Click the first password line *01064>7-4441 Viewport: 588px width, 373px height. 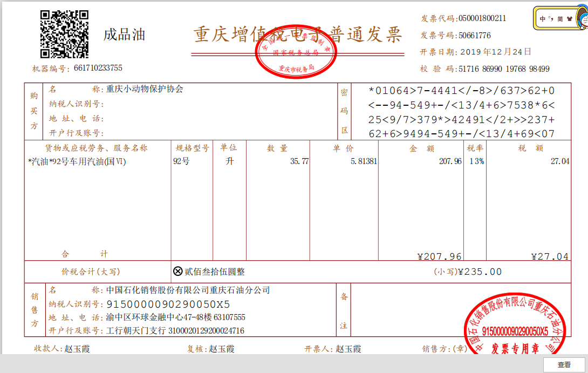click(461, 91)
